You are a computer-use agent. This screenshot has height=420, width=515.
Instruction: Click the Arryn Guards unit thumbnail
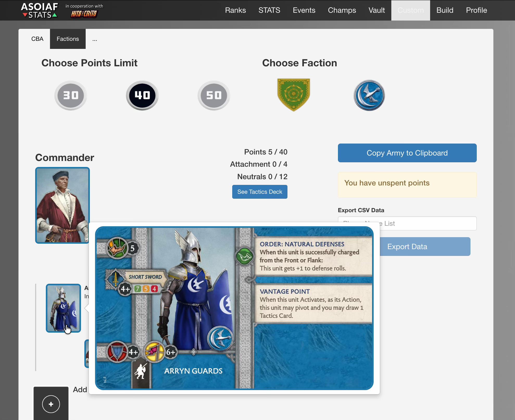(63, 308)
